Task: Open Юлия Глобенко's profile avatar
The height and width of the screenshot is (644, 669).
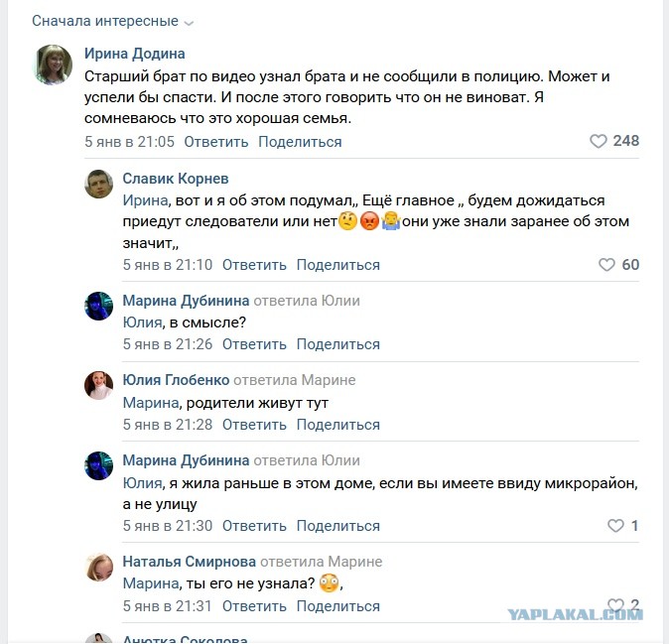Action: (x=99, y=386)
